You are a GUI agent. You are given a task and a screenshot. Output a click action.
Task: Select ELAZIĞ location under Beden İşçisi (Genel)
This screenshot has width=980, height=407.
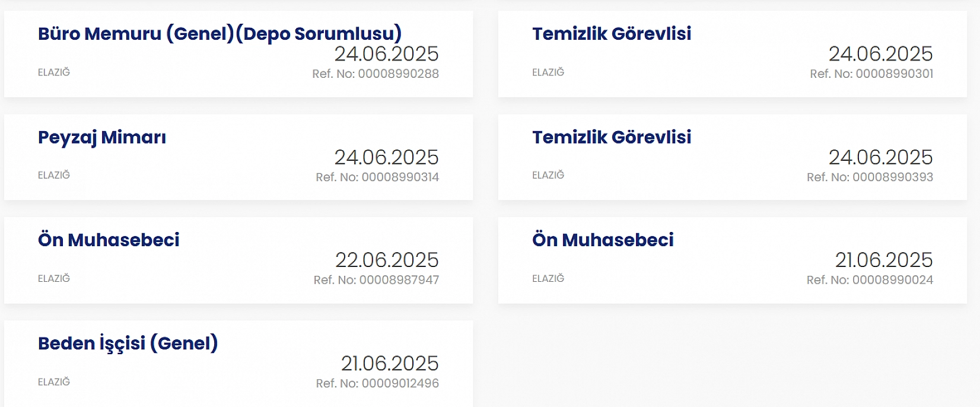click(x=54, y=381)
